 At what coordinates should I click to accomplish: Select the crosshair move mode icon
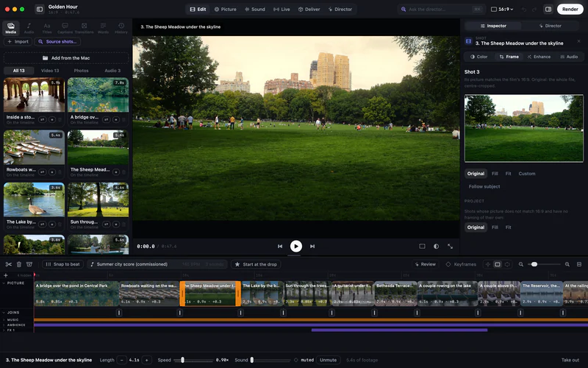tap(488, 264)
